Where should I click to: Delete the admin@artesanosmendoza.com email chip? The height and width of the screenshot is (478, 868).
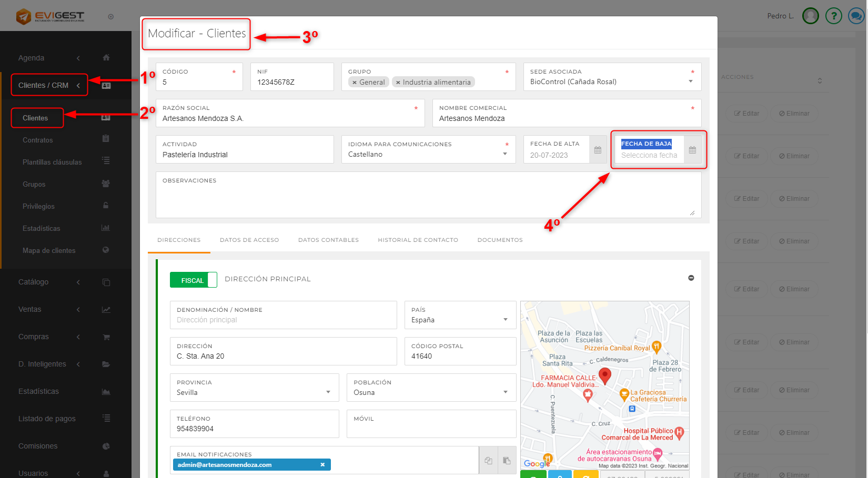click(322, 465)
